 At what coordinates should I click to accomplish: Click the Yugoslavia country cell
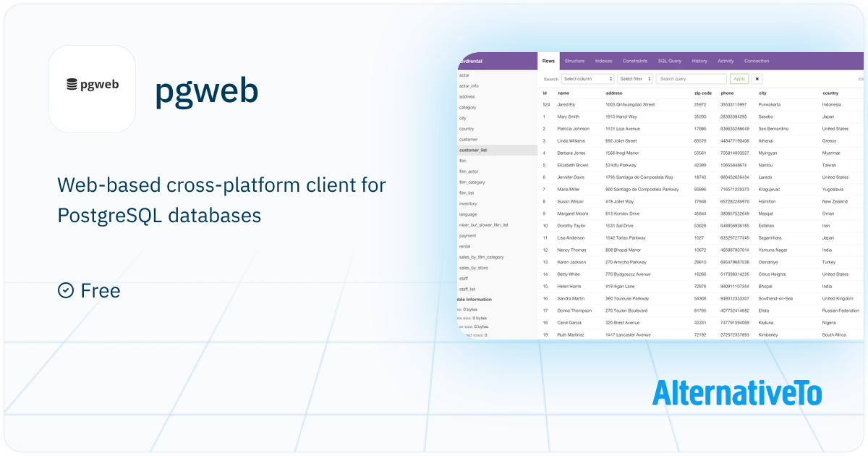coord(833,189)
